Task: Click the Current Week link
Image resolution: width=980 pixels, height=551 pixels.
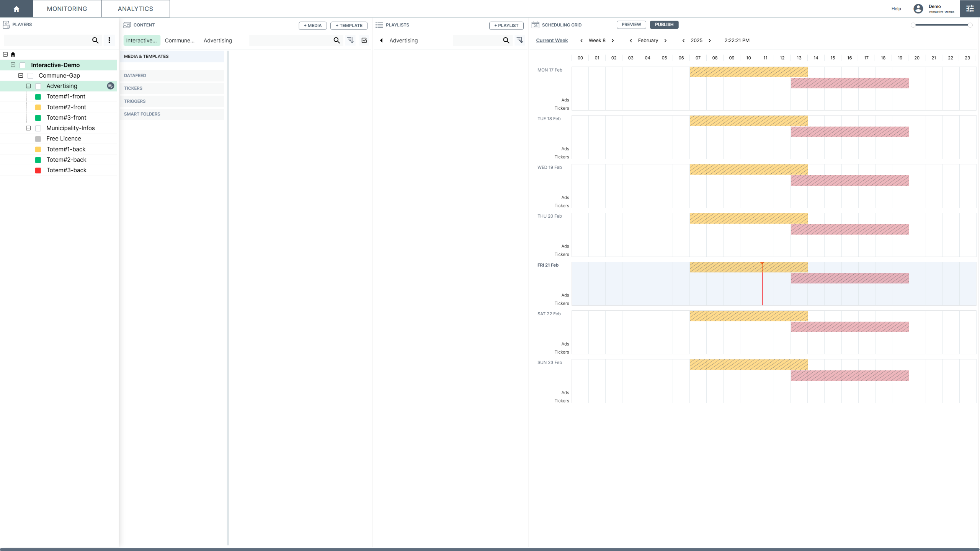Action: (x=552, y=41)
